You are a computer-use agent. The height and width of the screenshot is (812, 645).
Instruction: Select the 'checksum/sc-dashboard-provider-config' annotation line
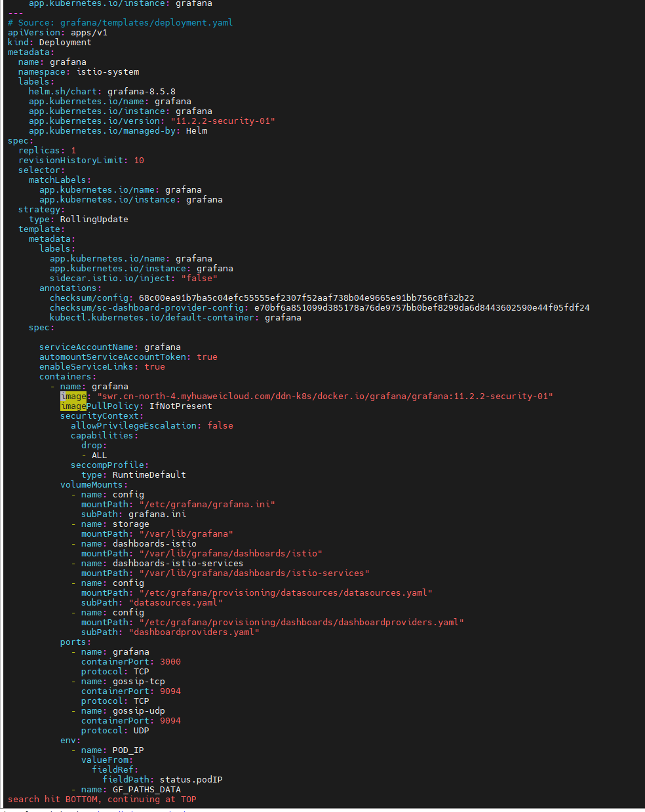[x=320, y=307]
